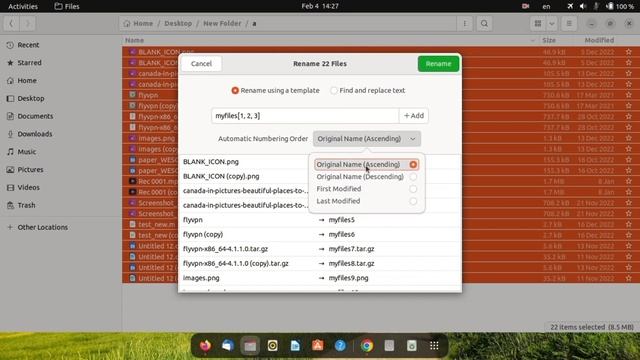Sort files by the Modified column

pyautogui.click(x=599, y=40)
